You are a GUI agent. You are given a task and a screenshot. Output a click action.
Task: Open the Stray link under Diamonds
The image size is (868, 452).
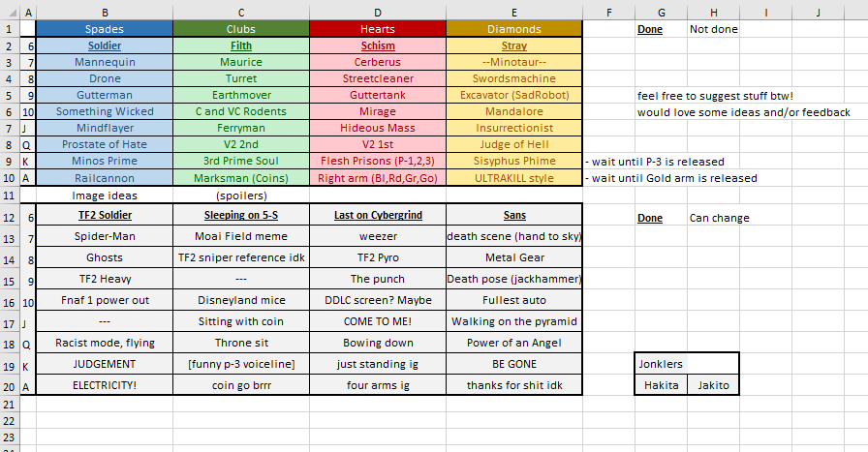(x=514, y=45)
